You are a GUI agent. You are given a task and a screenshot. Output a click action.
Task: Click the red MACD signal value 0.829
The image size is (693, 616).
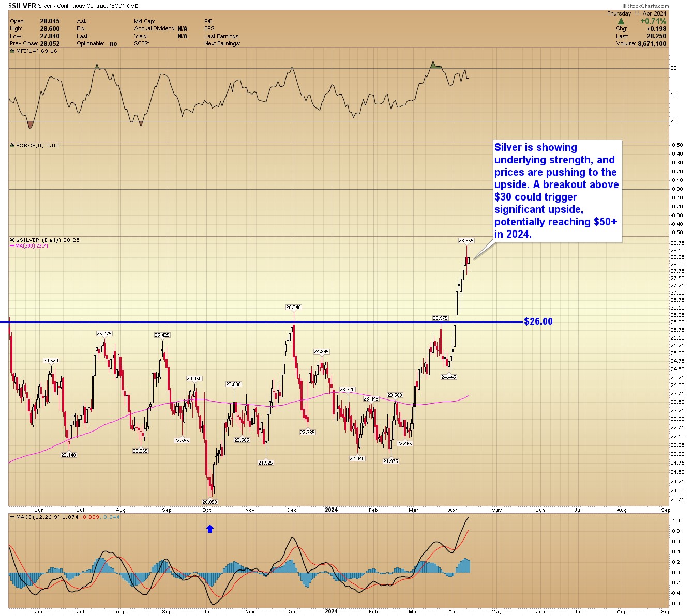[x=90, y=517]
